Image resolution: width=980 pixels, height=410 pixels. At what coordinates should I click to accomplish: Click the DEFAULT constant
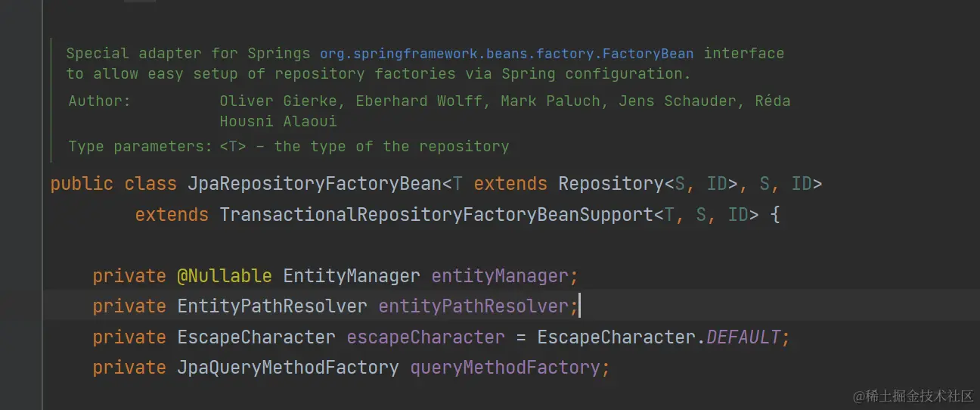pos(743,337)
